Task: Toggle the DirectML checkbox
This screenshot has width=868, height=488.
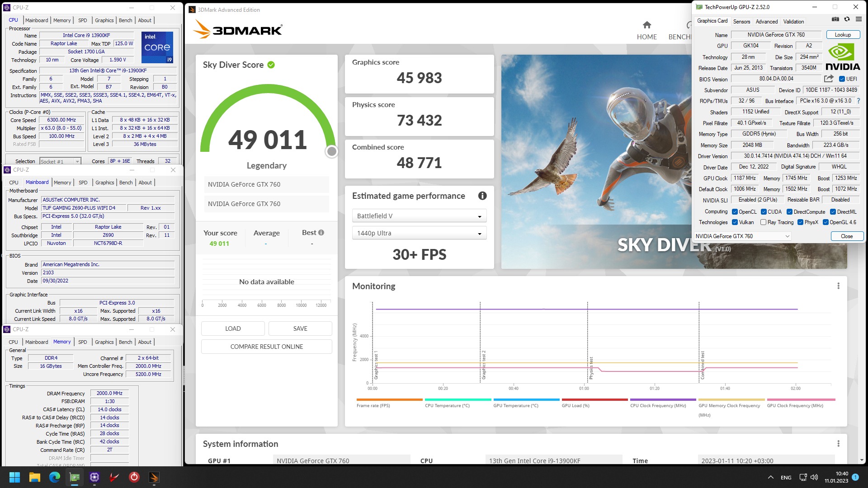Action: point(833,212)
